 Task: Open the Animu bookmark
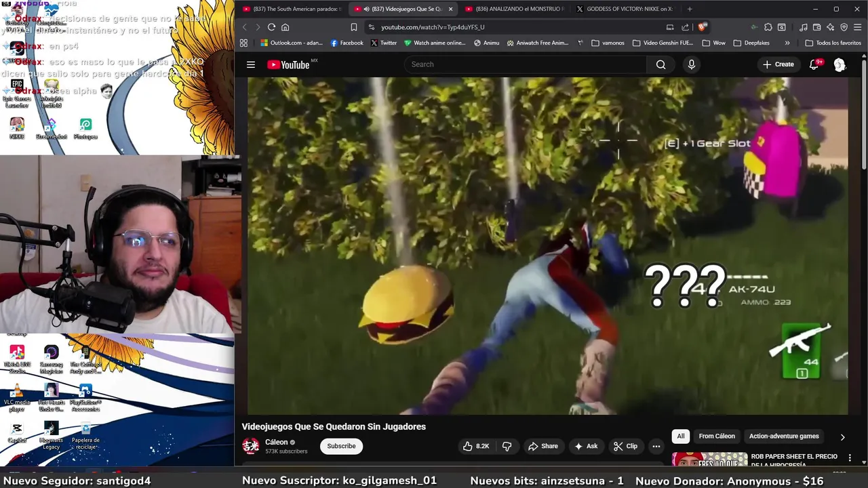point(486,43)
